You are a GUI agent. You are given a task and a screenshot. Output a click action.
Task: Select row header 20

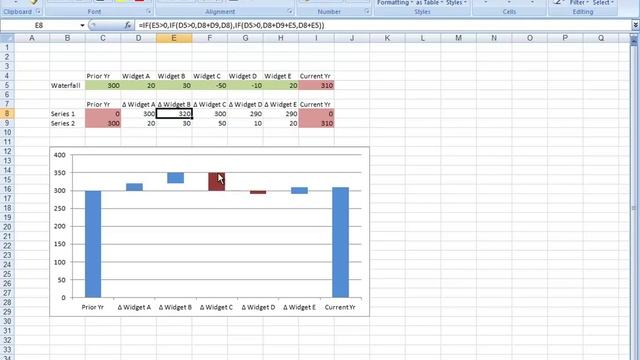(x=7, y=227)
